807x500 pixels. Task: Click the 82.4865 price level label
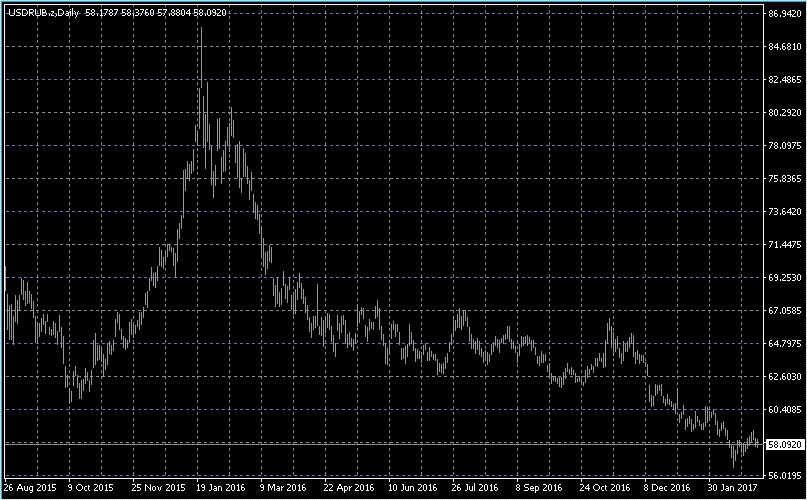point(784,80)
